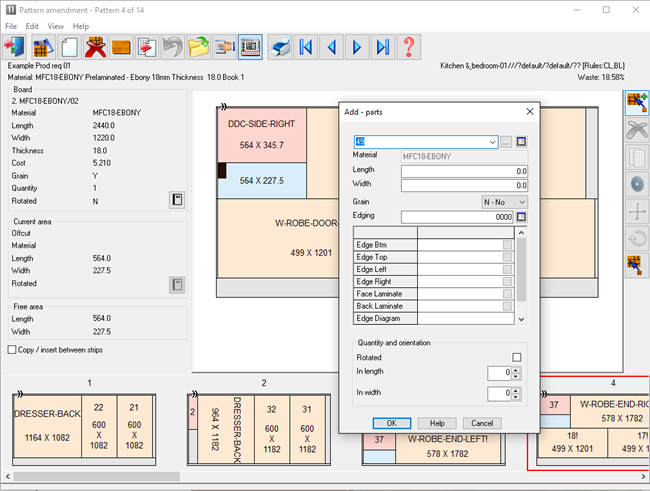
Task: Click the red X delete toolbar icon
Action: pyautogui.click(x=97, y=47)
